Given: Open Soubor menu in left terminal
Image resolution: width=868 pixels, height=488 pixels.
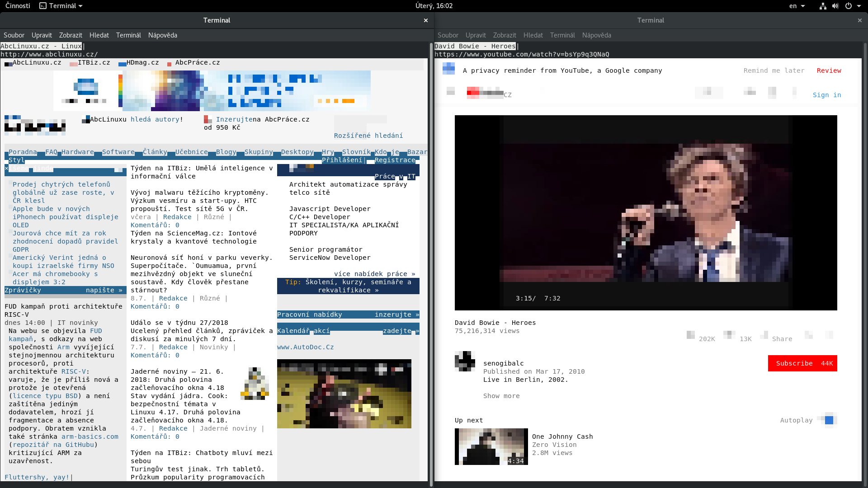Looking at the screenshot, I should (x=14, y=35).
